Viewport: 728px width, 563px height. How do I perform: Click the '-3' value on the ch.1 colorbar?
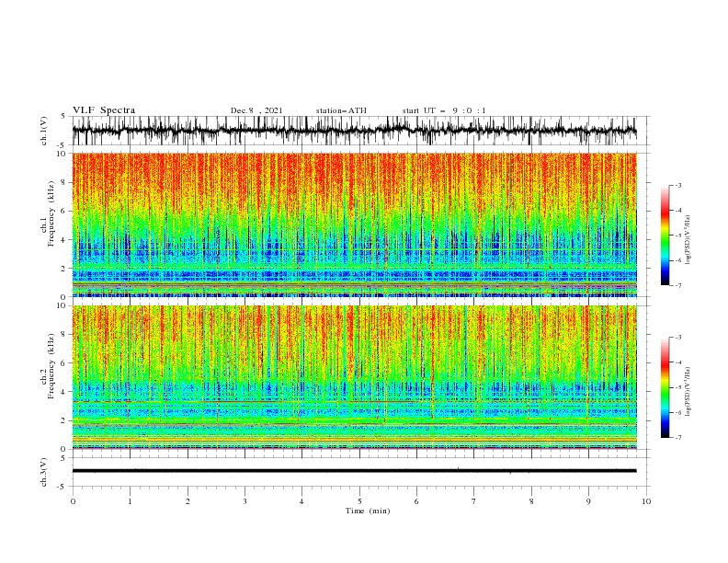click(677, 185)
